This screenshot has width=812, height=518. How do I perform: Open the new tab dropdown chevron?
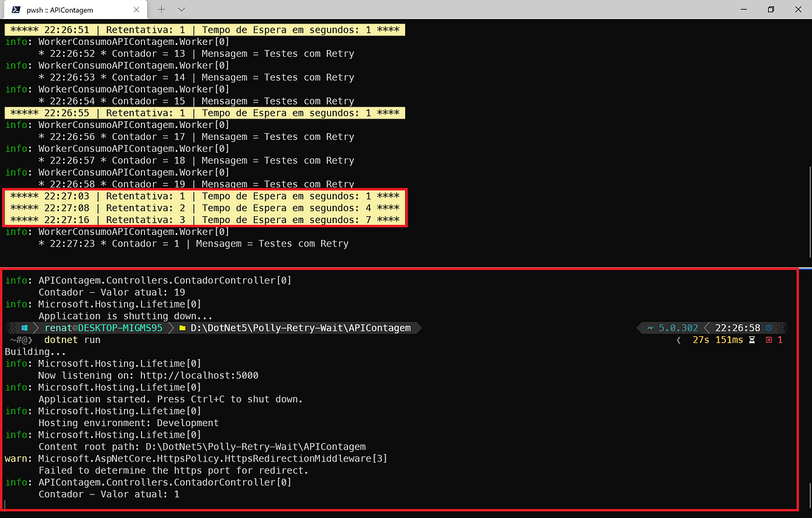[x=182, y=10]
